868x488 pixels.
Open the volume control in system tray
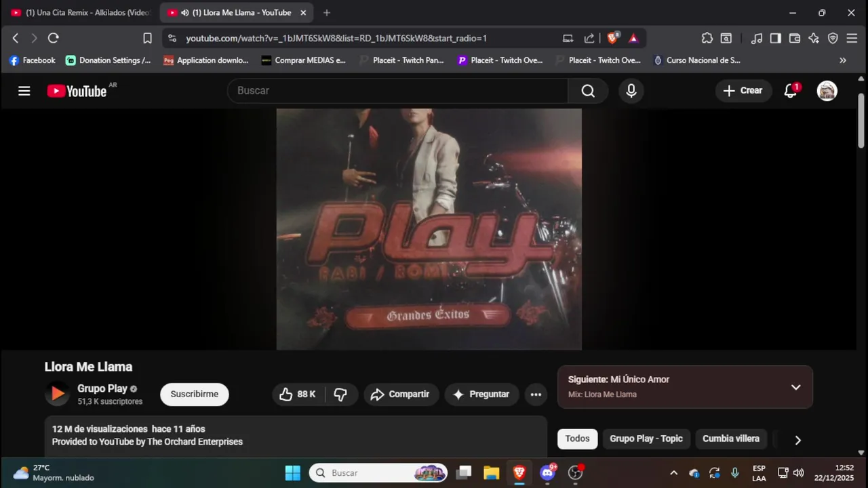pyautogui.click(x=798, y=473)
